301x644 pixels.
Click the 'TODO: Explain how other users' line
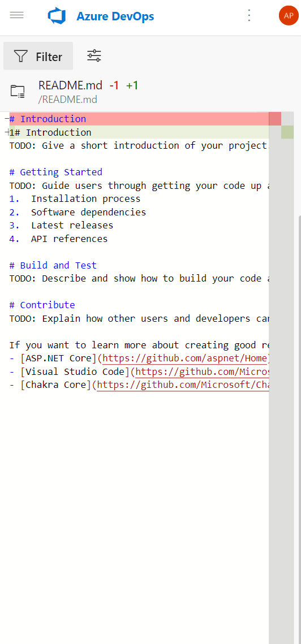pos(139,318)
